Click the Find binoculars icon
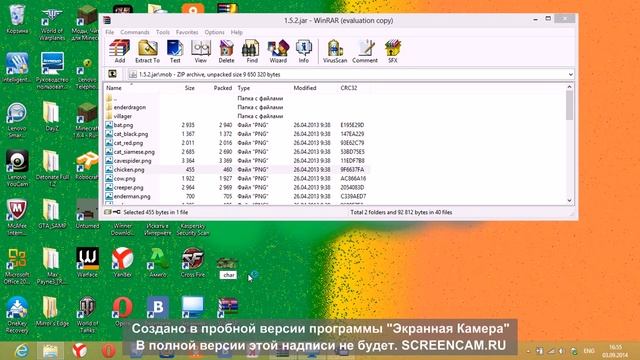 click(x=251, y=51)
